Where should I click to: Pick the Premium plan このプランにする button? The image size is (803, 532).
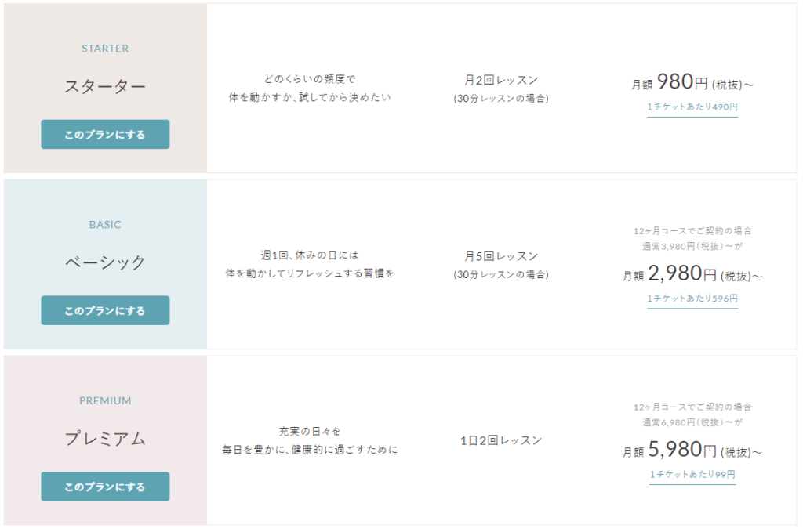105,487
